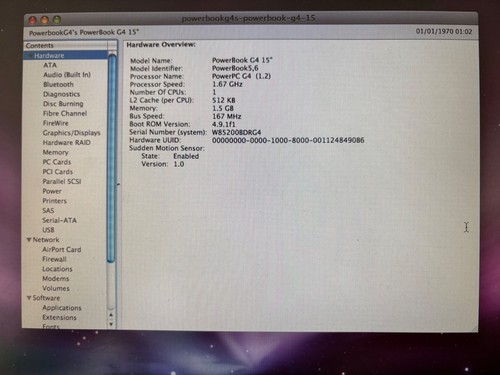Image resolution: width=500 pixels, height=375 pixels.
Task: Select Audio (Built In) entry
Action: click(x=67, y=75)
